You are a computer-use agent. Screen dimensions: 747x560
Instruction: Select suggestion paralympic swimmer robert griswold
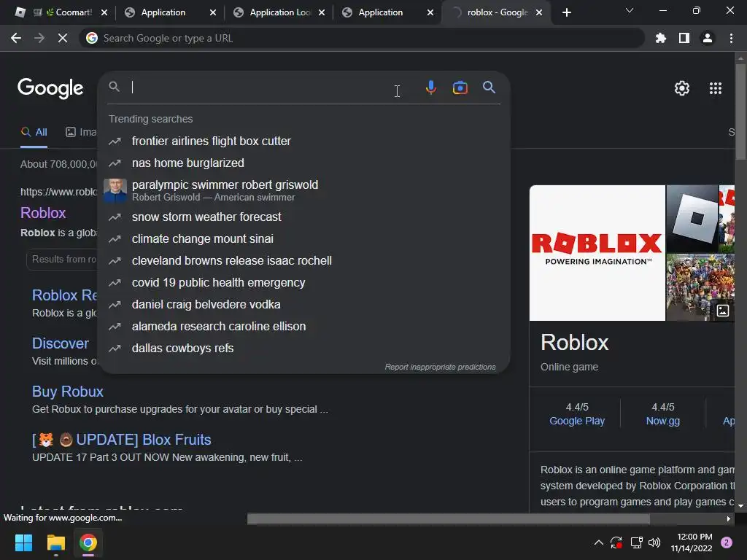(304, 190)
